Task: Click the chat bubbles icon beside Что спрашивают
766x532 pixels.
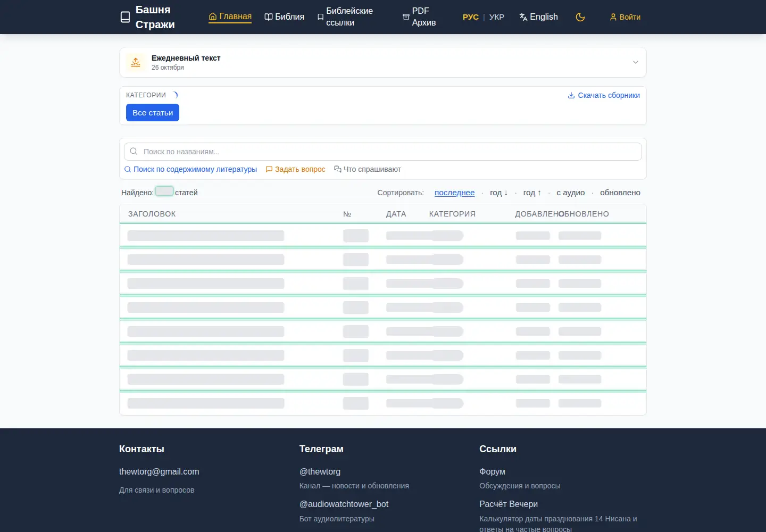Action: click(x=338, y=169)
